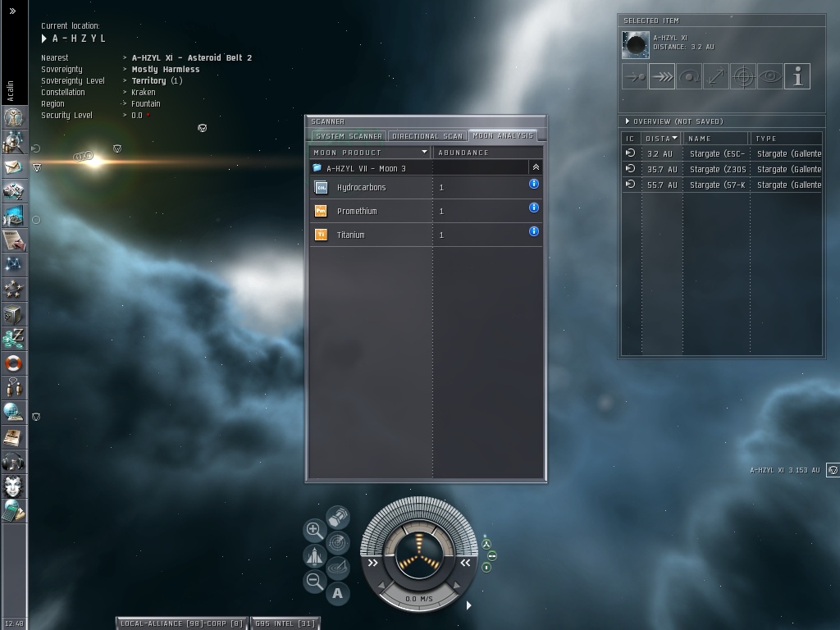
Task: Open the calculator accessories icon
Action: tap(13, 512)
